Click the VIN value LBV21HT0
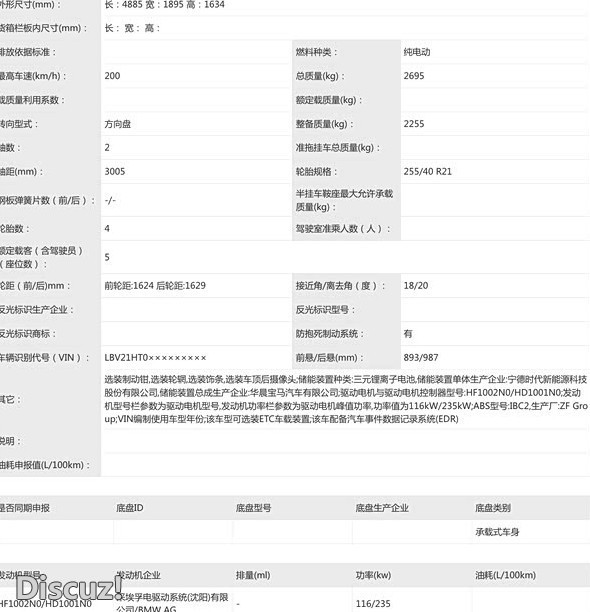The image size is (590, 612). (155, 358)
